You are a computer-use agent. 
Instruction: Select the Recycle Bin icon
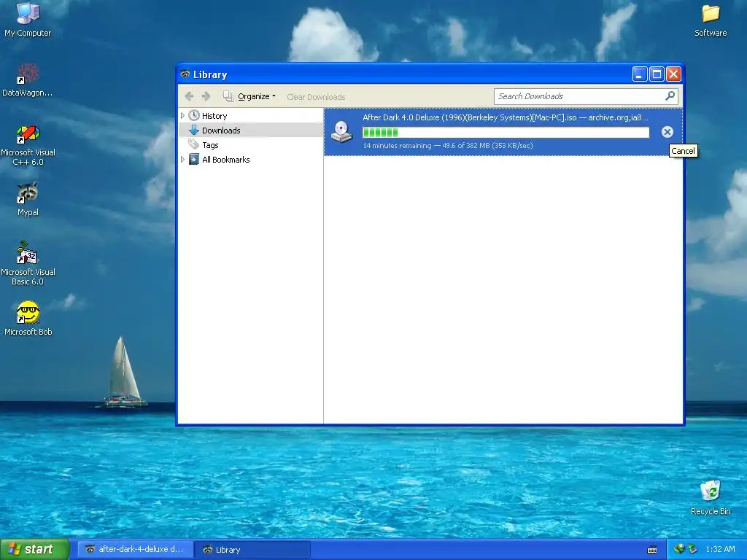click(x=711, y=497)
